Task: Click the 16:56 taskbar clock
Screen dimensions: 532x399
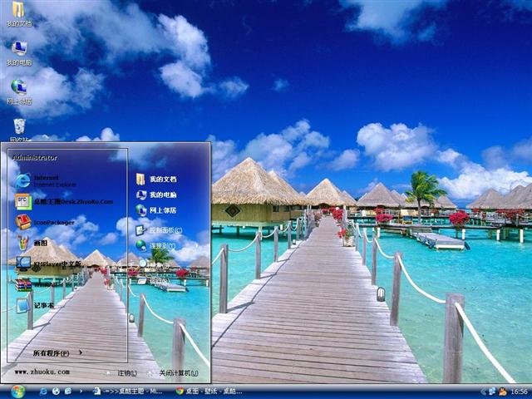Action: 519,392
